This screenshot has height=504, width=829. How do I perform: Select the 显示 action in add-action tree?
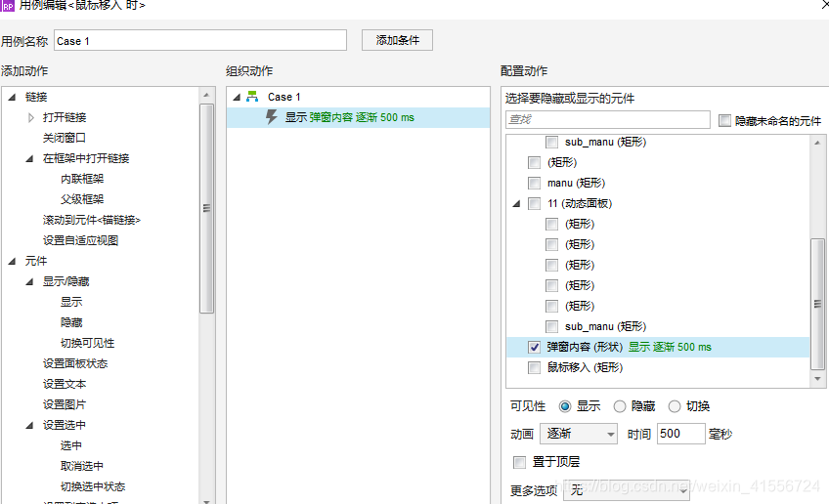[x=71, y=302]
